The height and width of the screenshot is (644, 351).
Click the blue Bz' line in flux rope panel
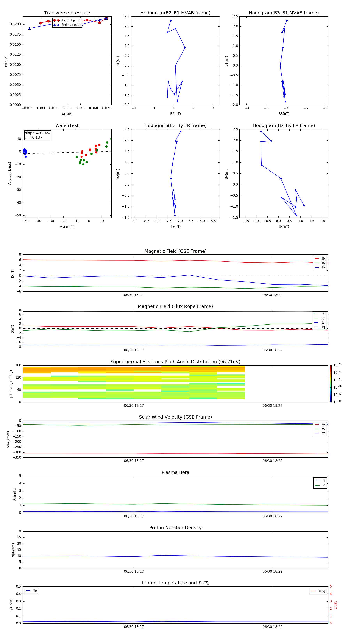(x=175, y=345)
